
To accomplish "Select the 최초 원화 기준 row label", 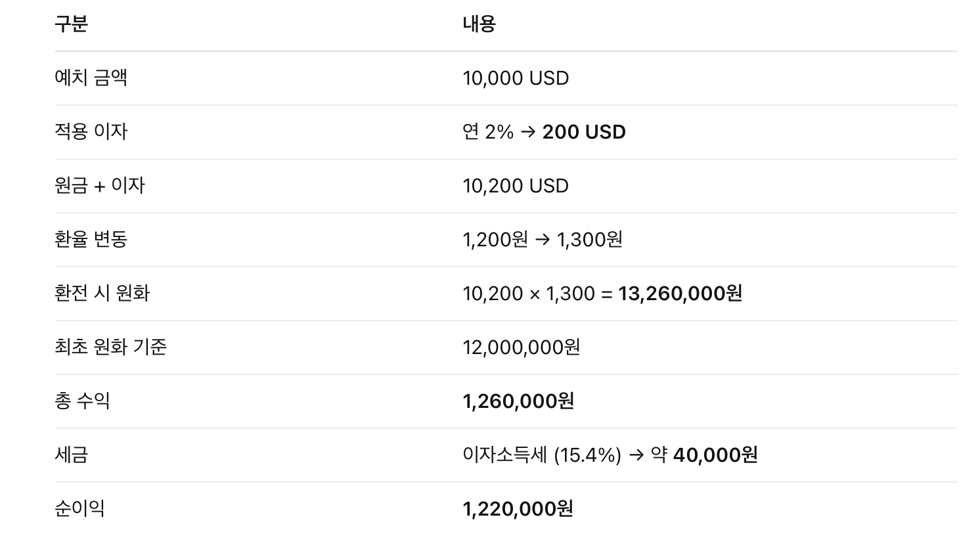I will coord(110,347).
